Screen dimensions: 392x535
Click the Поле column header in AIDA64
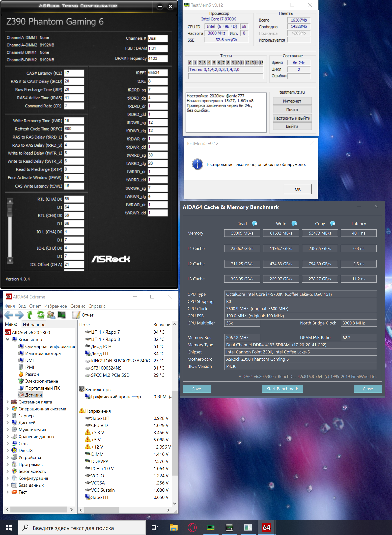coord(114,324)
